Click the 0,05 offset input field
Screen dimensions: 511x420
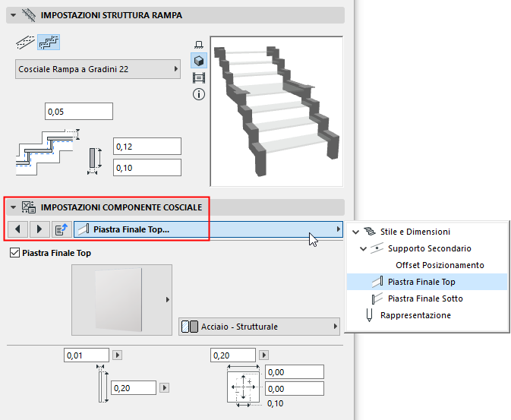pos(79,112)
